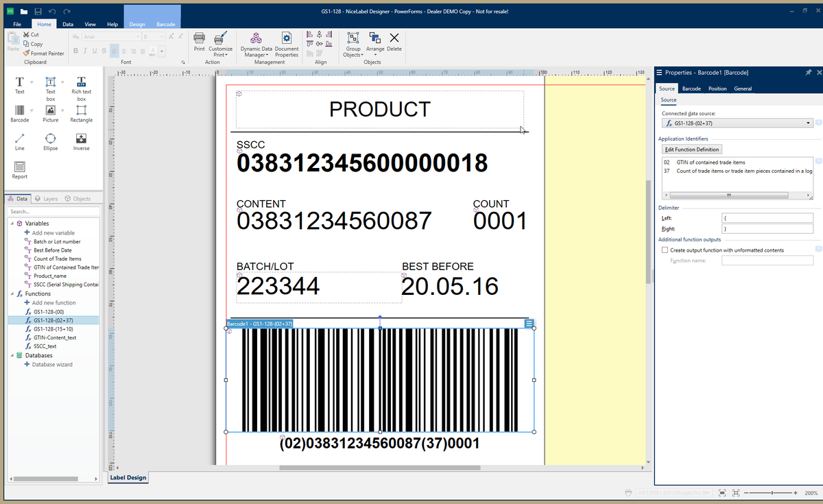Copy the selected object
823x504 pixels.
[33, 44]
